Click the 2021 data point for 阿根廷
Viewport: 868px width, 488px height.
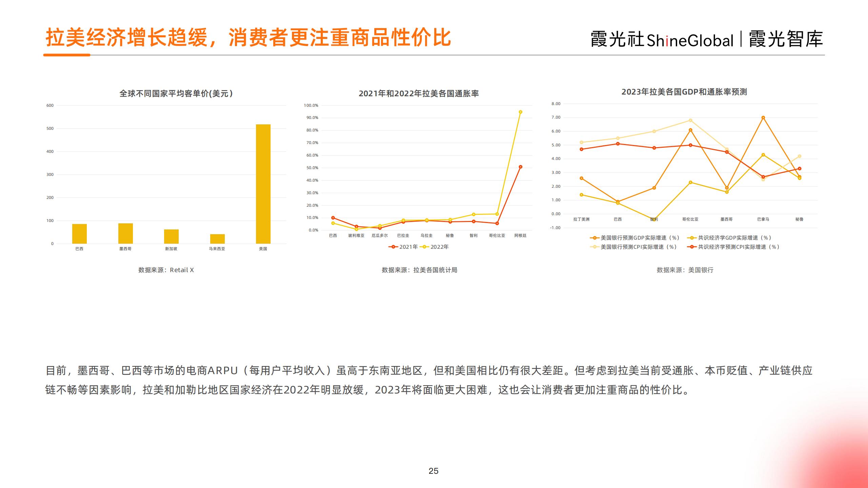click(520, 167)
